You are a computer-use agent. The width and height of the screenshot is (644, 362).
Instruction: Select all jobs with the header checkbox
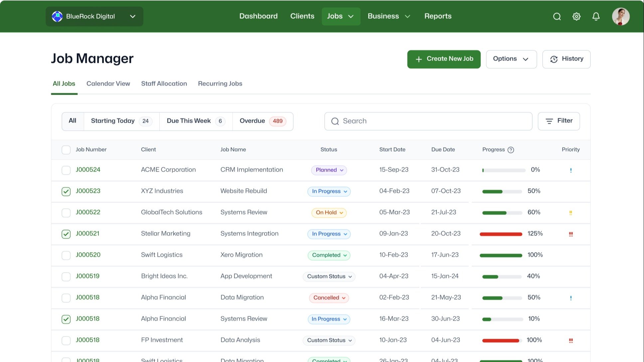click(x=66, y=150)
